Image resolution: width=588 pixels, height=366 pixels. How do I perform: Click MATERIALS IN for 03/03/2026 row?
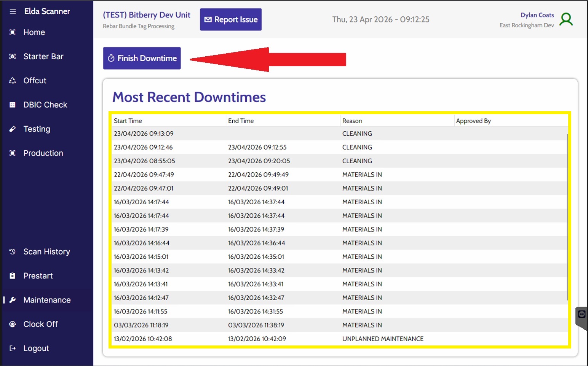pos(362,325)
